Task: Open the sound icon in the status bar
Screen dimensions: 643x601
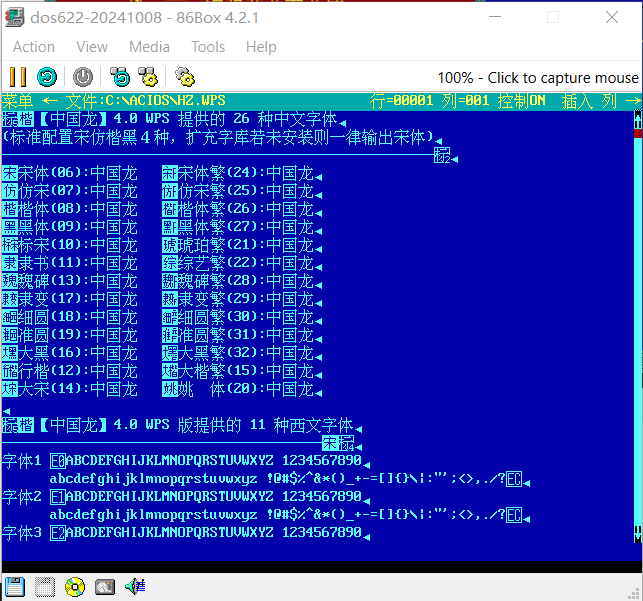Action: pyautogui.click(x=135, y=587)
